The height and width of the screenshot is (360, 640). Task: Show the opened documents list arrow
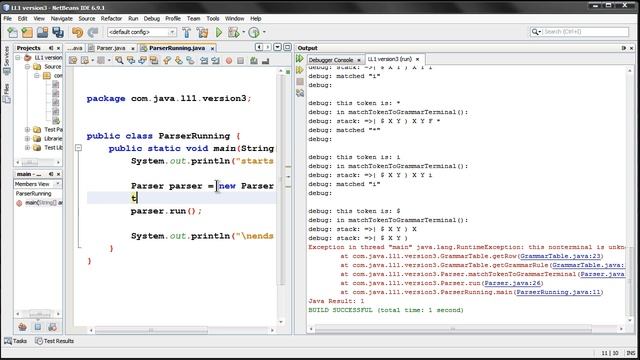[278, 47]
